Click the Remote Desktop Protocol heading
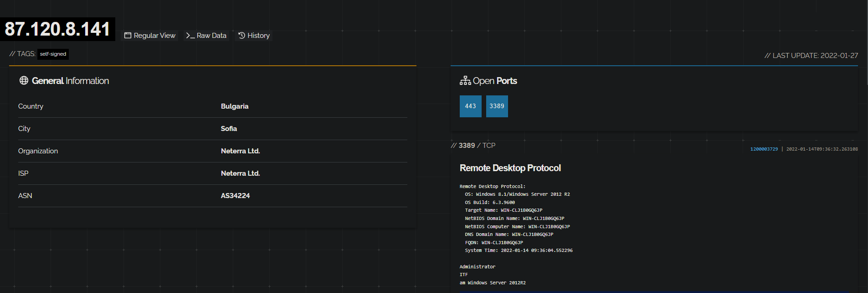868x293 pixels. point(510,168)
